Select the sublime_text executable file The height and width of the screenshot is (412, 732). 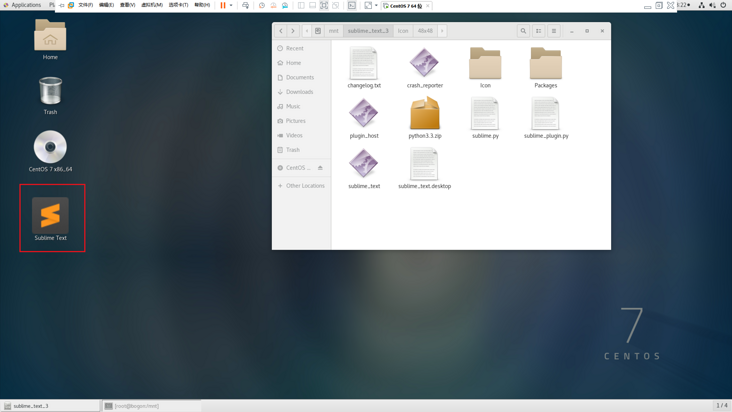click(x=364, y=168)
